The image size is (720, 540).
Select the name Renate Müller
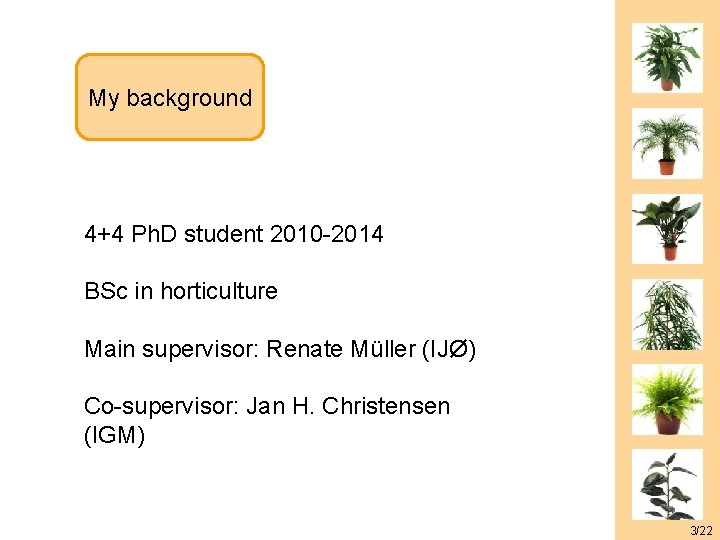coord(327,350)
